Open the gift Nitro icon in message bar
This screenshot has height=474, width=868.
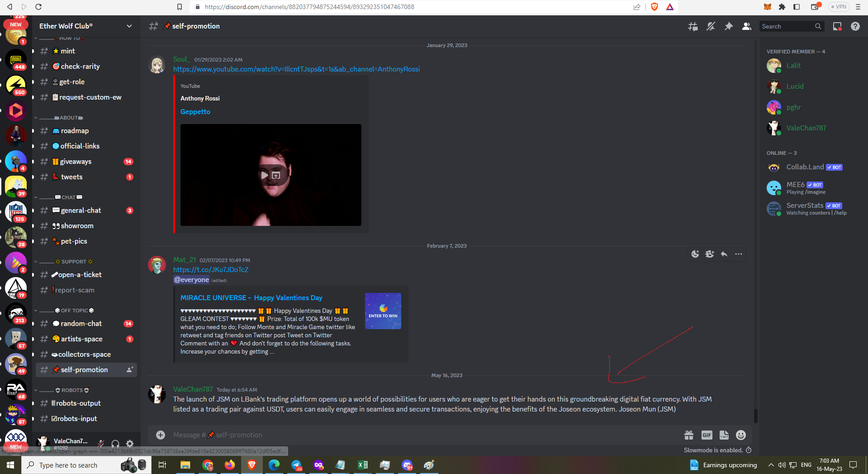point(689,435)
